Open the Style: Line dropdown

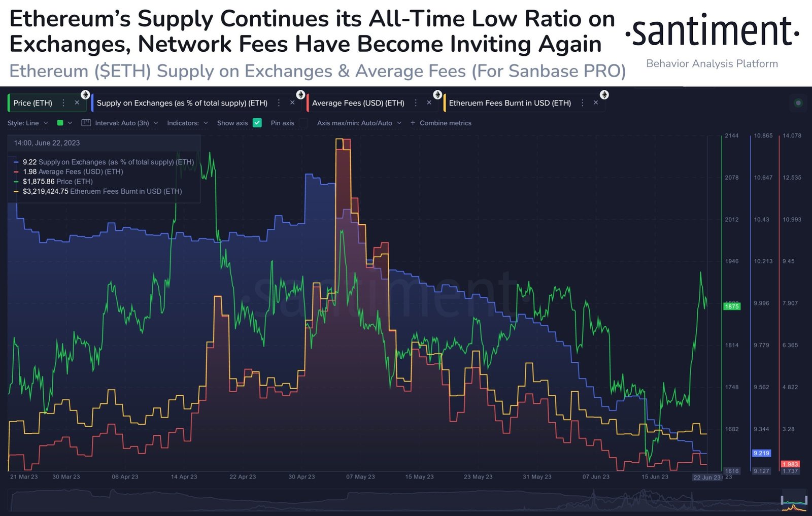28,122
